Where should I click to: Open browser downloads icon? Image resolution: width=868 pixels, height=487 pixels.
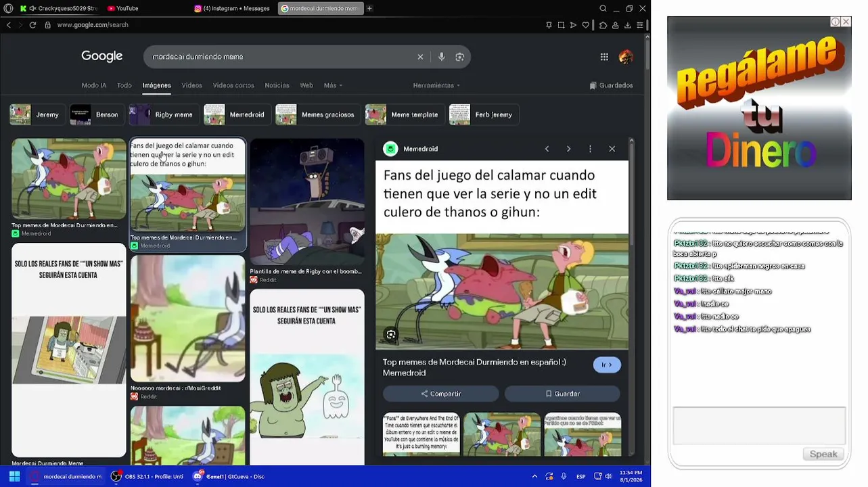(x=628, y=25)
